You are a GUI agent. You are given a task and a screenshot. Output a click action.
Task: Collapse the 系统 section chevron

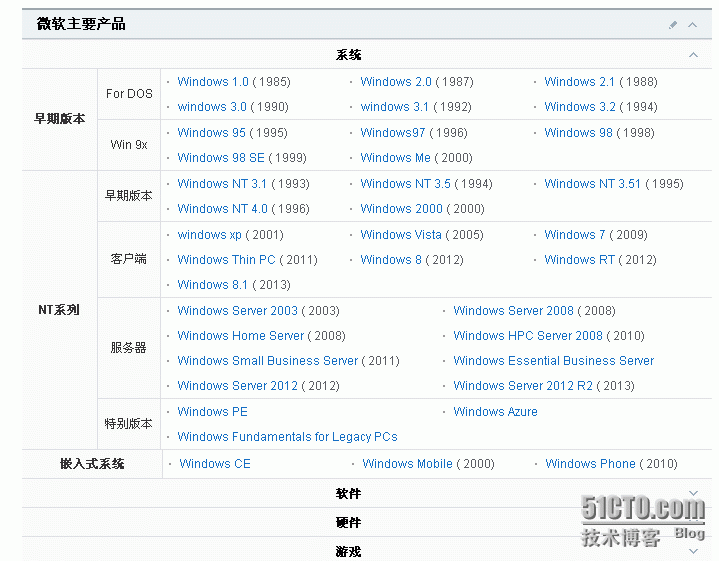coord(693,55)
